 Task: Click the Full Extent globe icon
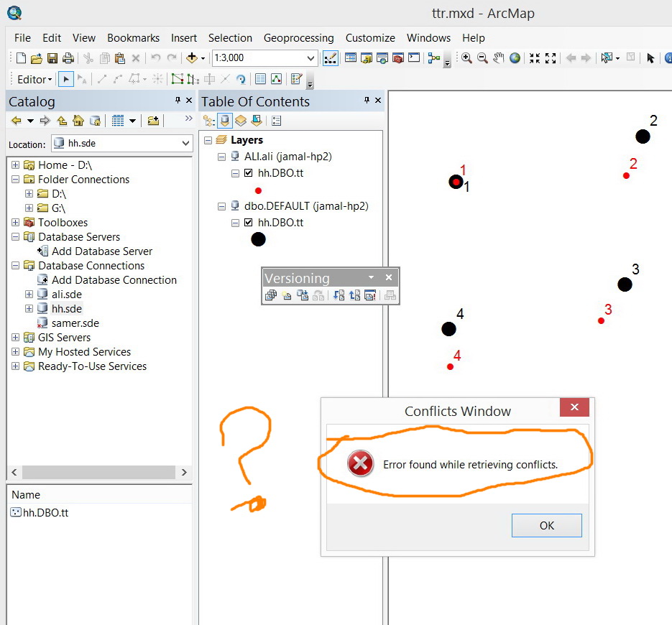(x=515, y=58)
